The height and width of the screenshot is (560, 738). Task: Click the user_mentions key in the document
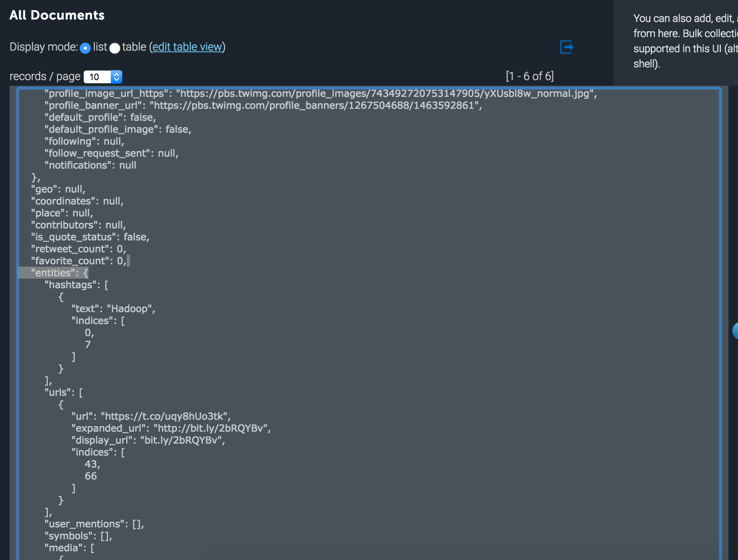point(84,523)
